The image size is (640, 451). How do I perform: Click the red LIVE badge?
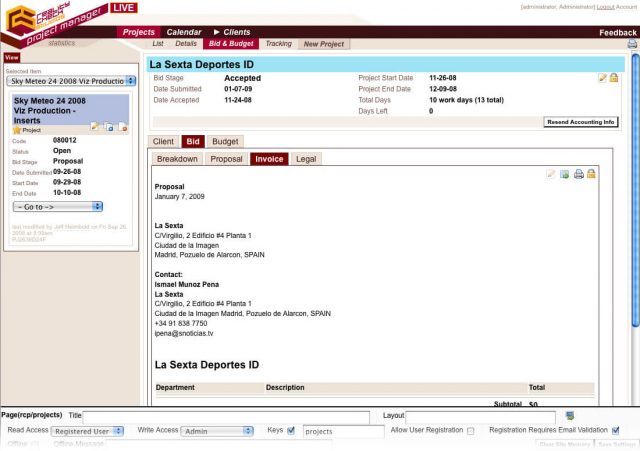coord(124,8)
